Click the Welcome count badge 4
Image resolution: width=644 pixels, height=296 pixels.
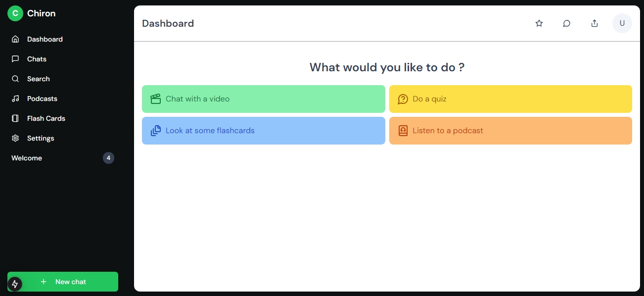tap(108, 158)
